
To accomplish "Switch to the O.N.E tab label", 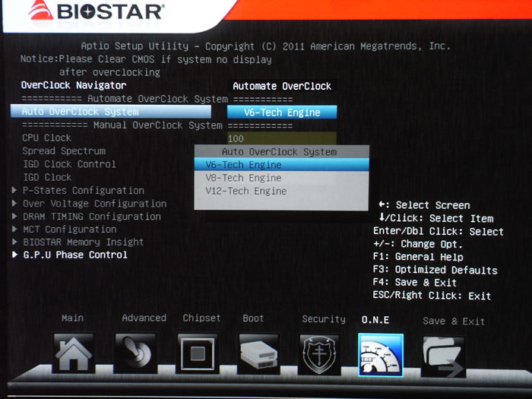I will (375, 320).
